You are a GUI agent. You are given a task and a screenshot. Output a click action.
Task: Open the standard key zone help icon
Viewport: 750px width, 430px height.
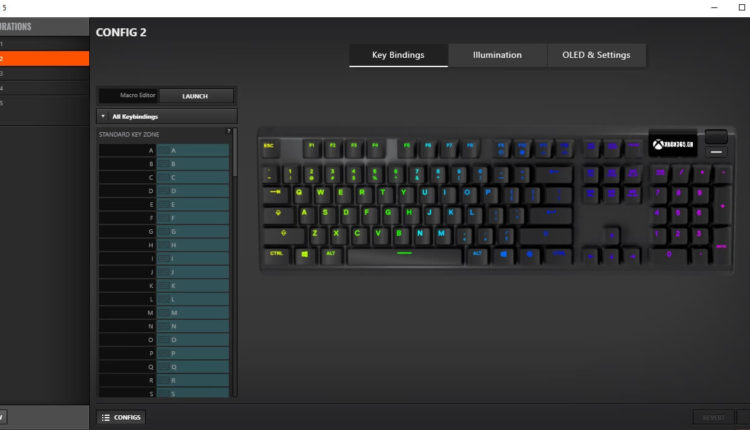(229, 131)
